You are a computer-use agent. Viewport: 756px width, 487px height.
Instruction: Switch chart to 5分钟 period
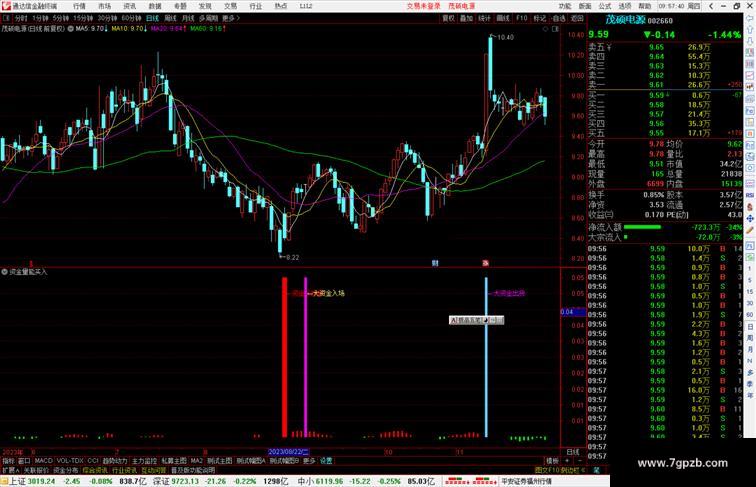(61, 18)
